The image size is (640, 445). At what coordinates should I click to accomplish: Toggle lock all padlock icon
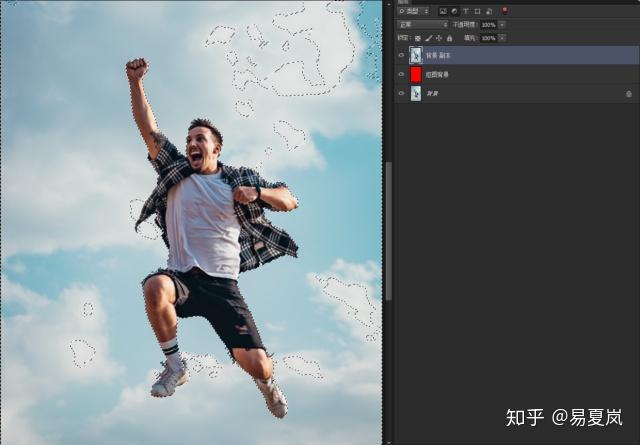coord(449,38)
